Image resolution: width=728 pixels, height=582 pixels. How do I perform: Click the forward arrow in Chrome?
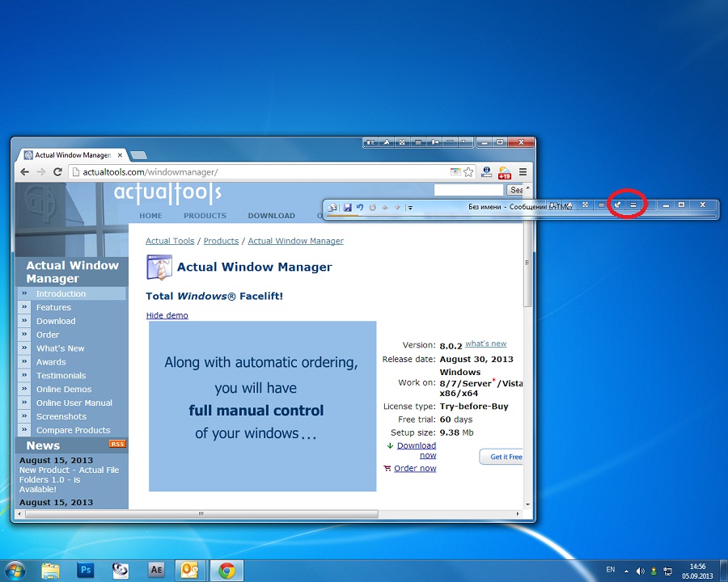tap(41, 171)
